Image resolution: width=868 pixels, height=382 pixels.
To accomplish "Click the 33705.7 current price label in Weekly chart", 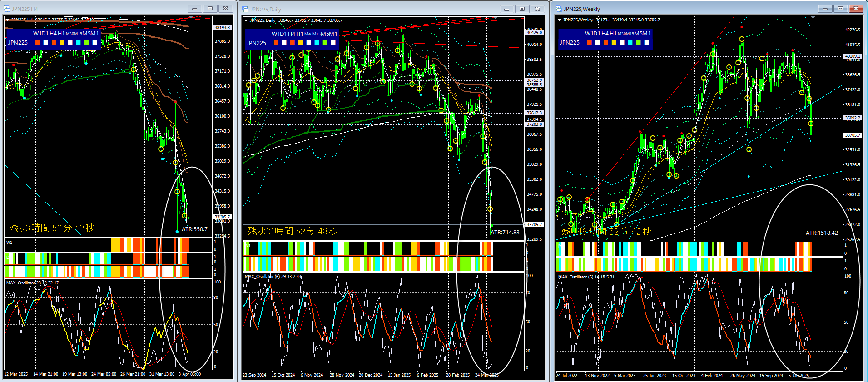I will 853,135.
